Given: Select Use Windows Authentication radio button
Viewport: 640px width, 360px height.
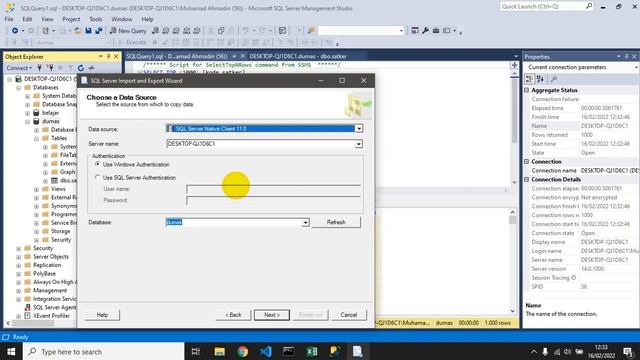Looking at the screenshot, I should click(98, 164).
